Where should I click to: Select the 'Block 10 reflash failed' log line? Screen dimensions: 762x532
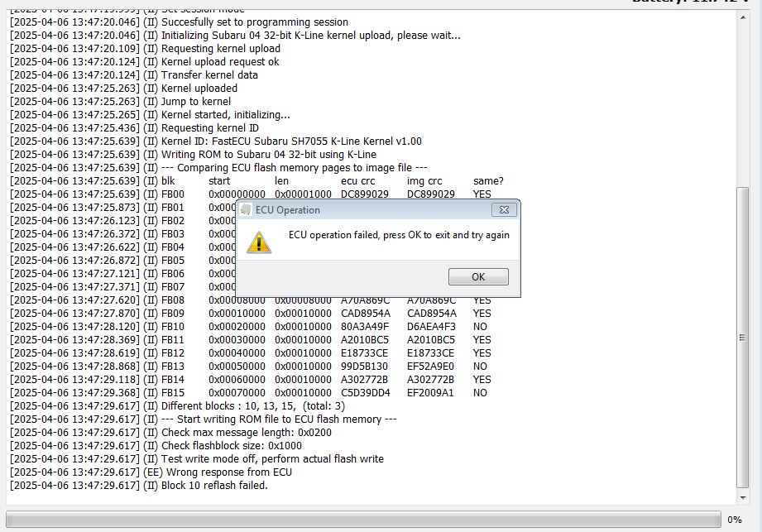pyautogui.click(x=214, y=485)
